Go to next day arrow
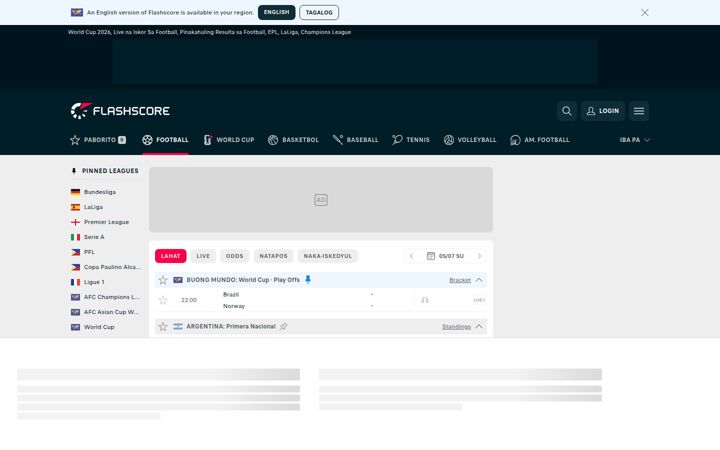Viewport: 720px width, 450px height. pos(479,256)
